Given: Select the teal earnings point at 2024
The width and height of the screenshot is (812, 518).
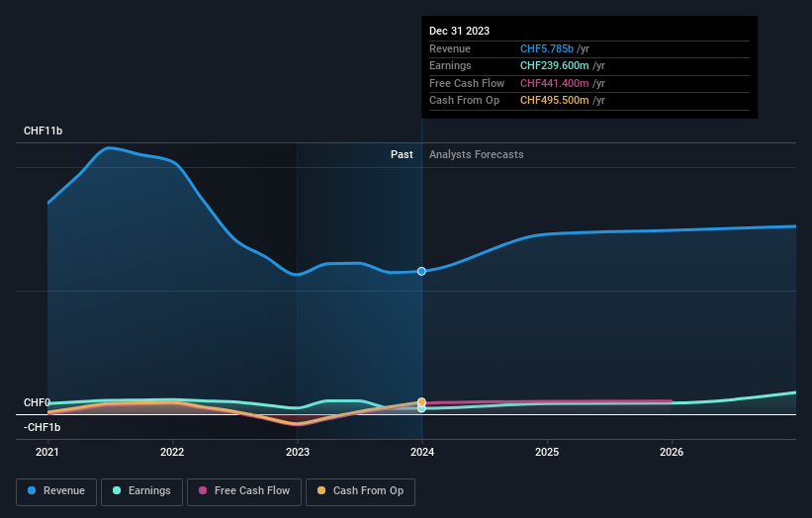Looking at the screenshot, I should click(x=421, y=408).
